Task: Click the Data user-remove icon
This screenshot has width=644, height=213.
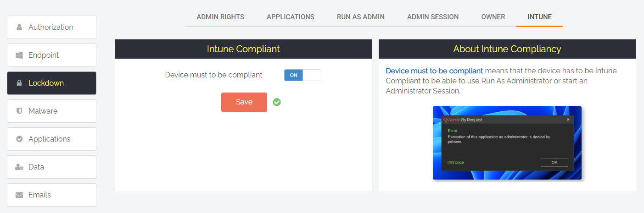Action: [19, 167]
